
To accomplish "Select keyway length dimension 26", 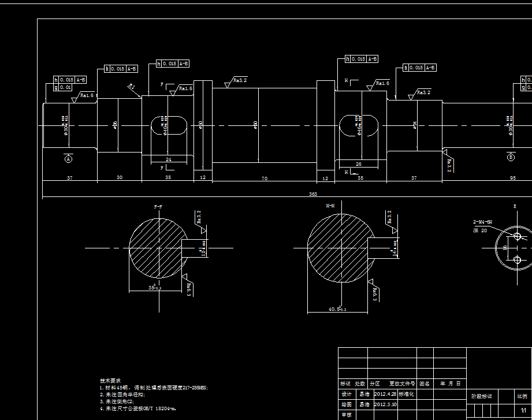I will pos(359,164).
